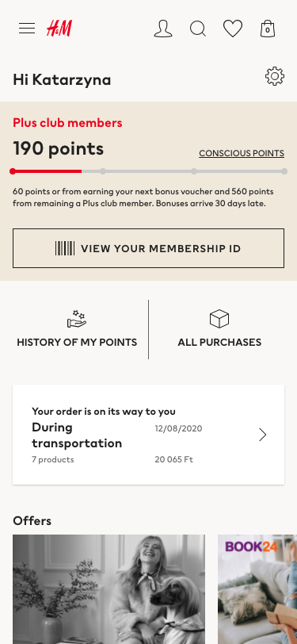Open favorites via the heart icon
Viewport: 297px width, 644px height.
pyautogui.click(x=233, y=29)
